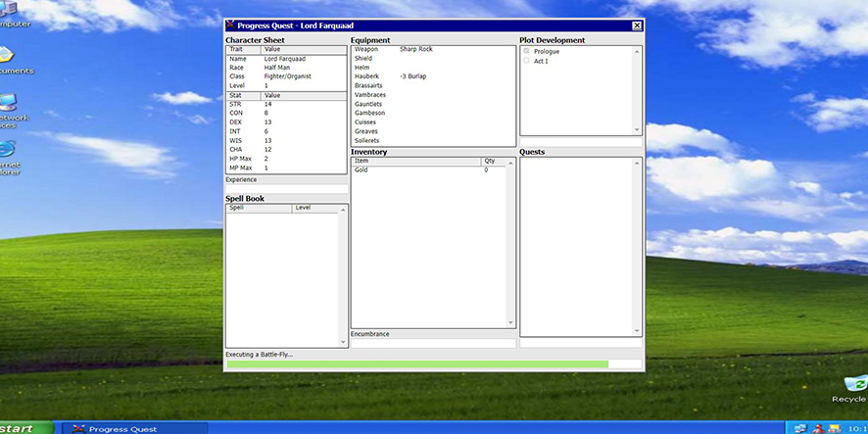
Task: Select the STR stat row
Action: (286, 104)
